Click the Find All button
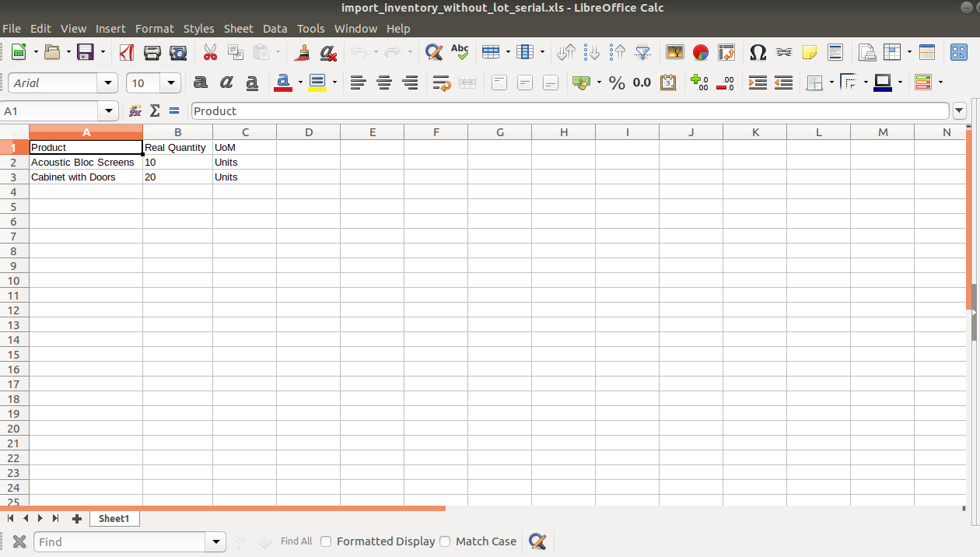 (x=296, y=541)
